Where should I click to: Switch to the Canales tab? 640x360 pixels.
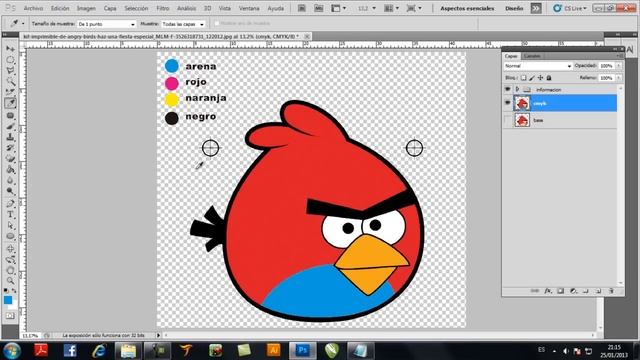point(532,56)
